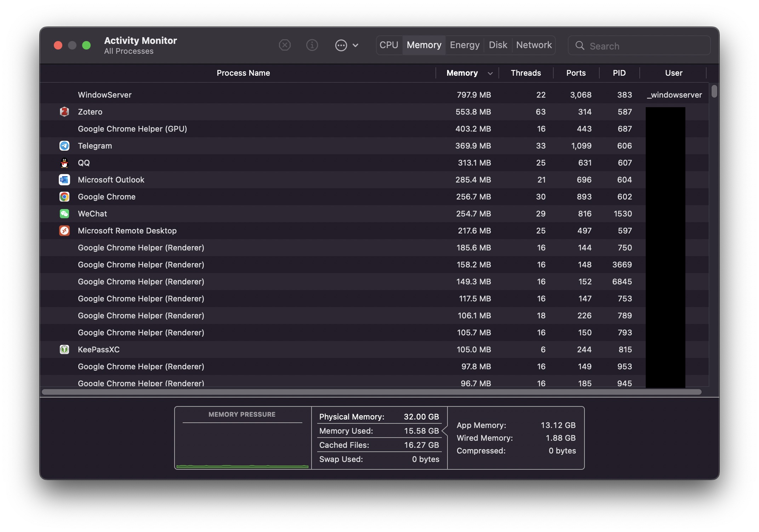Click the QQ penguin icon
Screen dimensions: 759x532
[64, 163]
